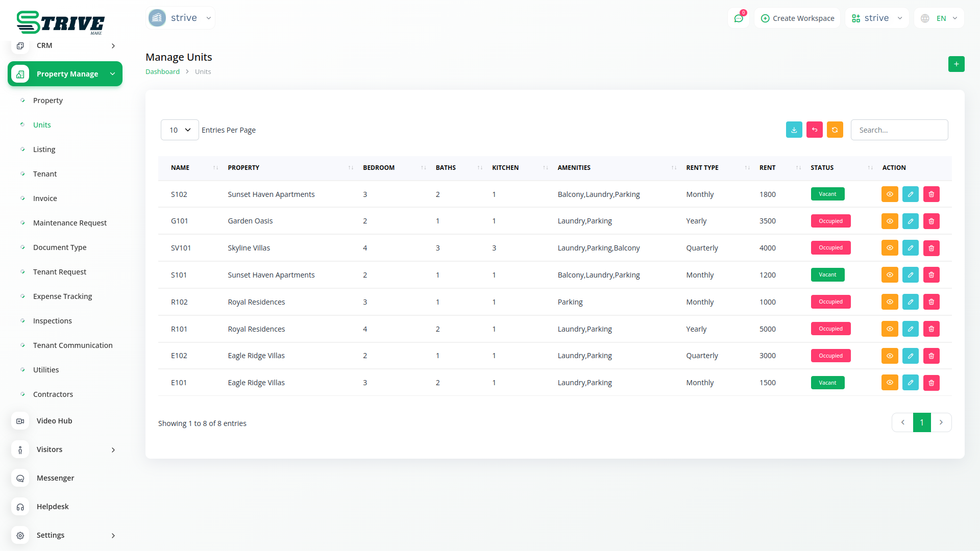View R101 unit details with eye icon

pyautogui.click(x=889, y=329)
